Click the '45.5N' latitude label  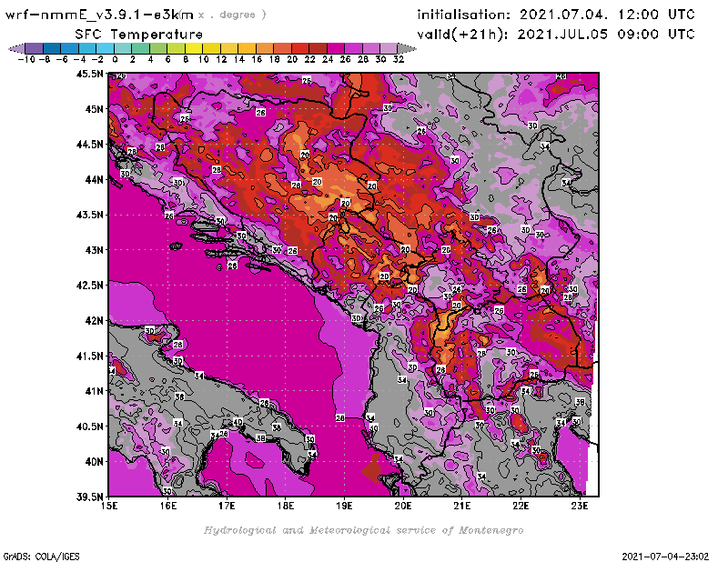pos(89,74)
